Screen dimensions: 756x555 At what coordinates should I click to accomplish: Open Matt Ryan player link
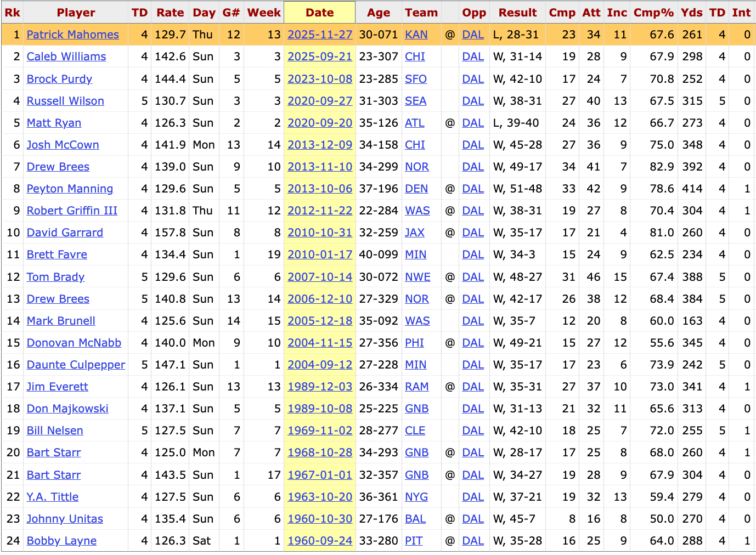(54, 123)
